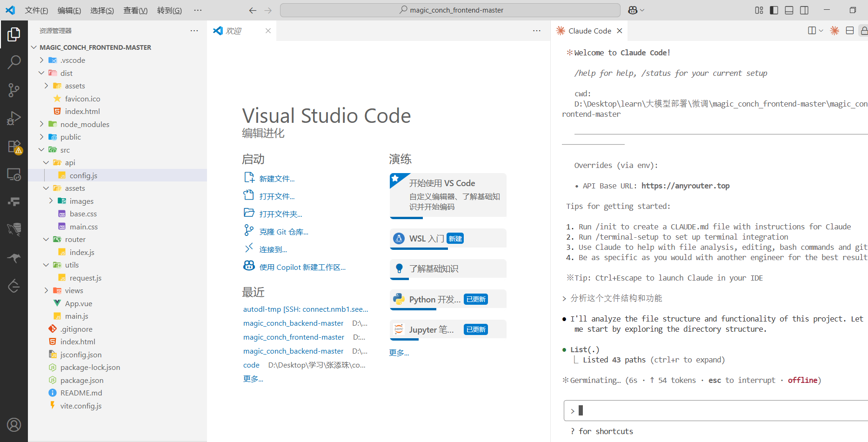This screenshot has height=442, width=868.
Task: Expand the images folder
Action: coord(51,201)
